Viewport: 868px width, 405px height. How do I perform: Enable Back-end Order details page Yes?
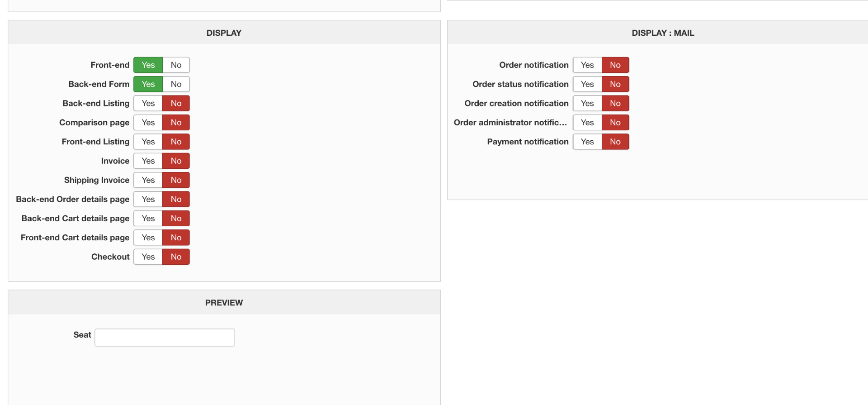tap(148, 199)
